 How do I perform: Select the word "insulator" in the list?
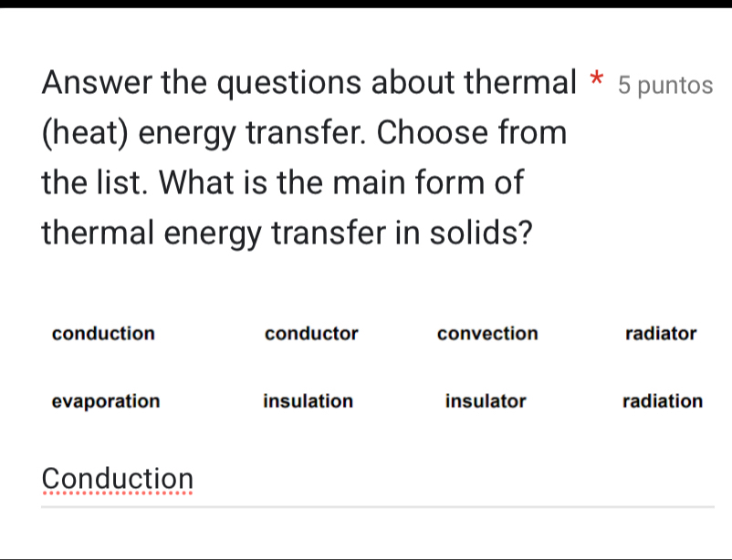click(x=486, y=401)
